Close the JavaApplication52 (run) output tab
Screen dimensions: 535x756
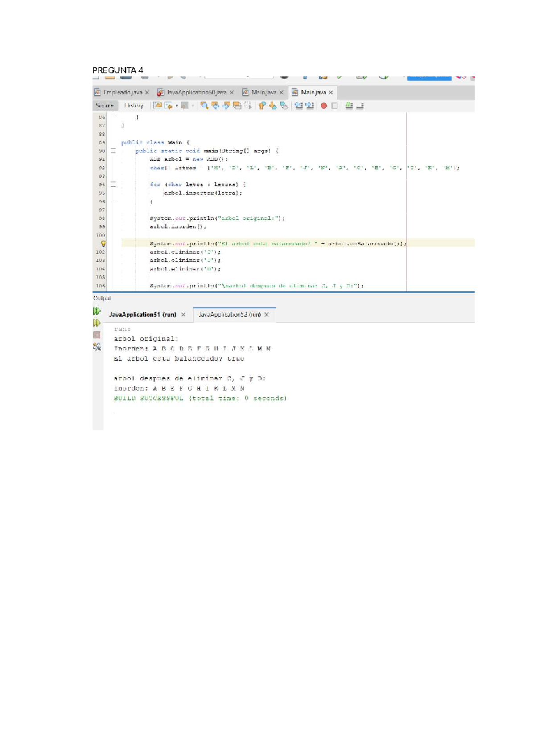click(267, 315)
